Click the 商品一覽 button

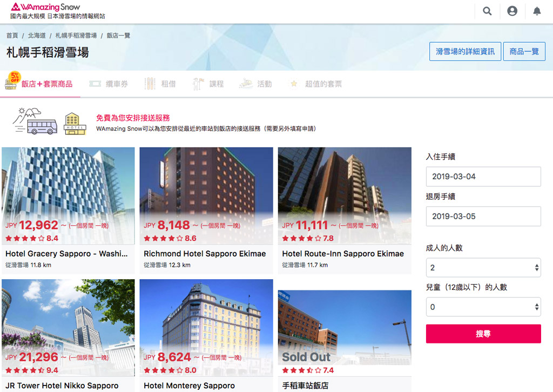pyautogui.click(x=524, y=51)
